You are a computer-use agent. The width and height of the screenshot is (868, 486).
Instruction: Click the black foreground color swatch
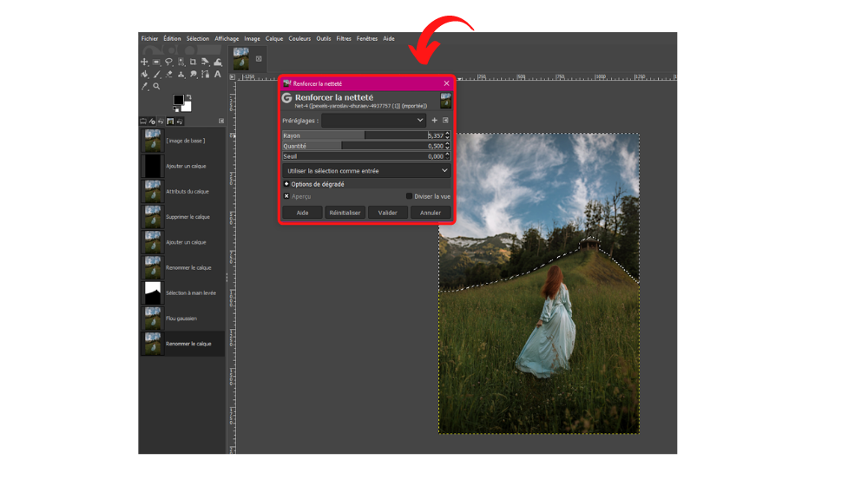(178, 100)
